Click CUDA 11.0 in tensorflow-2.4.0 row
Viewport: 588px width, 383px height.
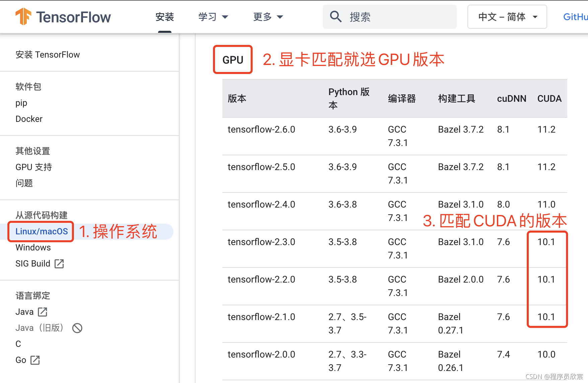[546, 204]
